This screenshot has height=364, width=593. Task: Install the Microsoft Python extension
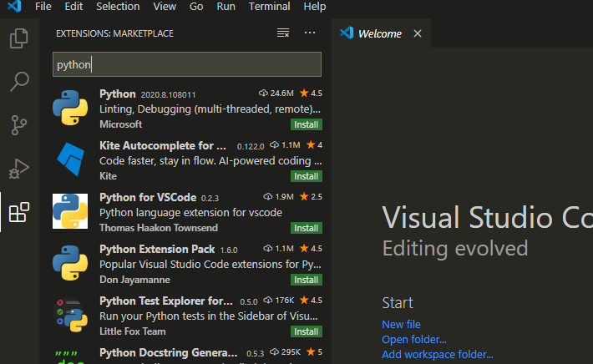[306, 124]
